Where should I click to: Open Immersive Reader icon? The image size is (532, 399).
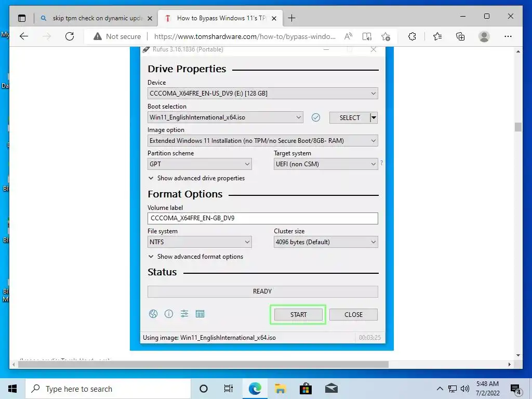(367, 36)
